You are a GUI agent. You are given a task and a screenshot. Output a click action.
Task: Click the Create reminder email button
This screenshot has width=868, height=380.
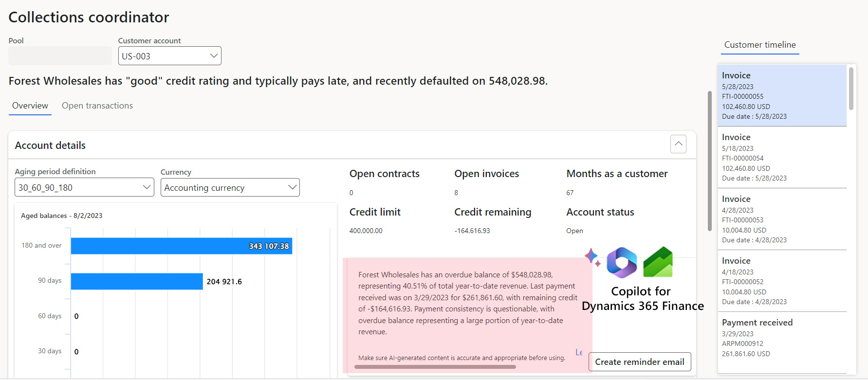[x=640, y=362]
